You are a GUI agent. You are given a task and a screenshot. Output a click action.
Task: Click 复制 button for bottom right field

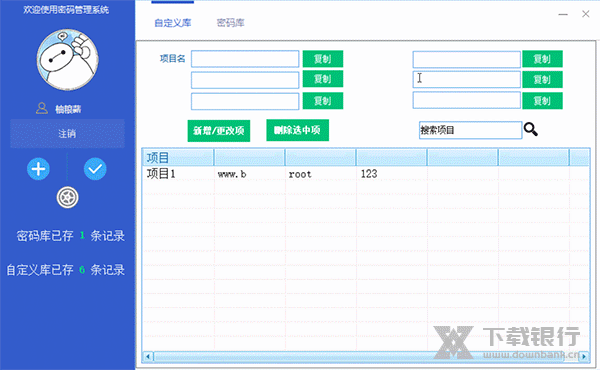point(542,101)
